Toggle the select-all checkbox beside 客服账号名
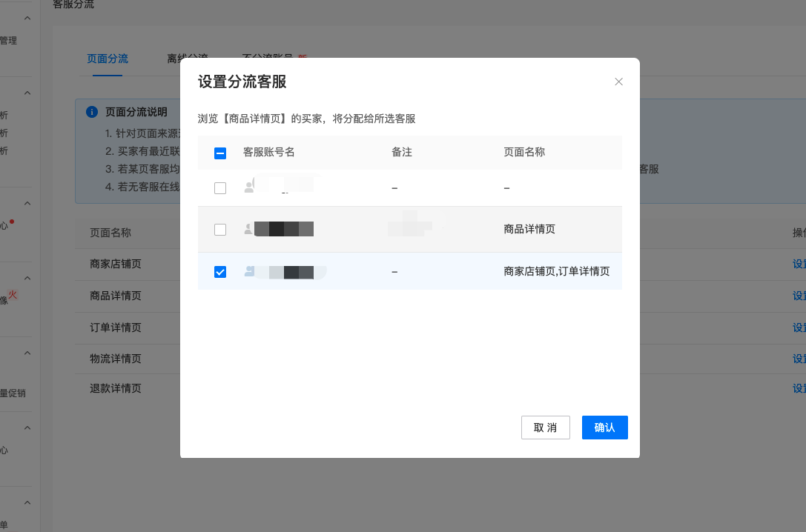Viewport: 806px width, 532px height. (x=220, y=153)
